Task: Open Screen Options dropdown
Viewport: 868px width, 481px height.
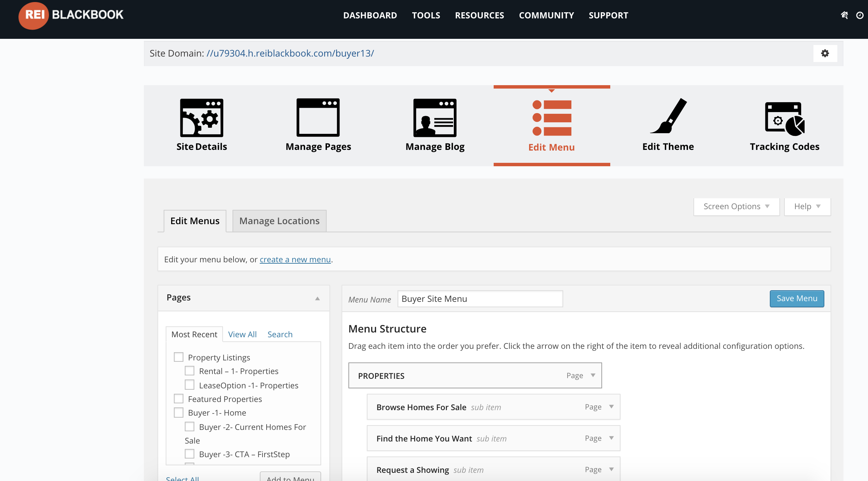Action: tap(736, 206)
